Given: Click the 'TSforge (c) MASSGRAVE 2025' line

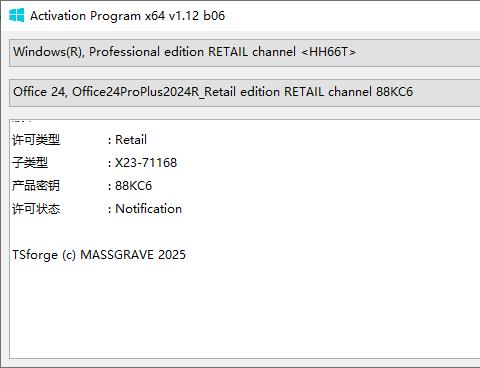Looking at the screenshot, I should pyautogui.click(x=99, y=255).
